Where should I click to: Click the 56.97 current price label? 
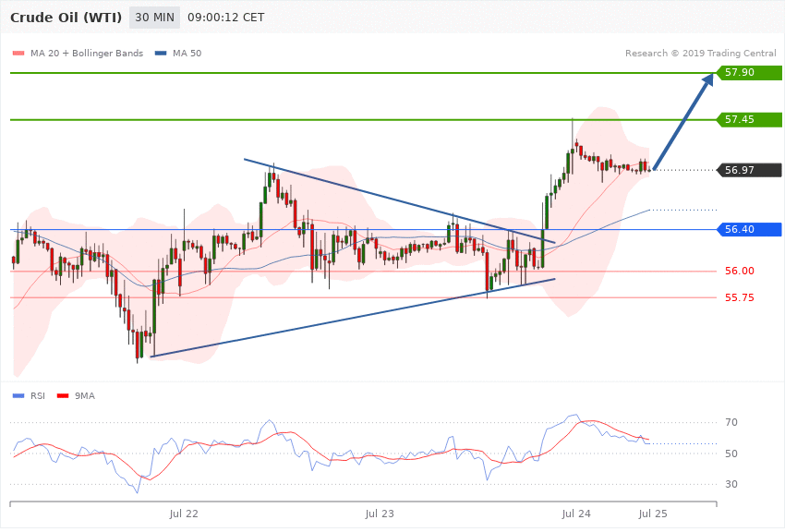click(x=750, y=170)
